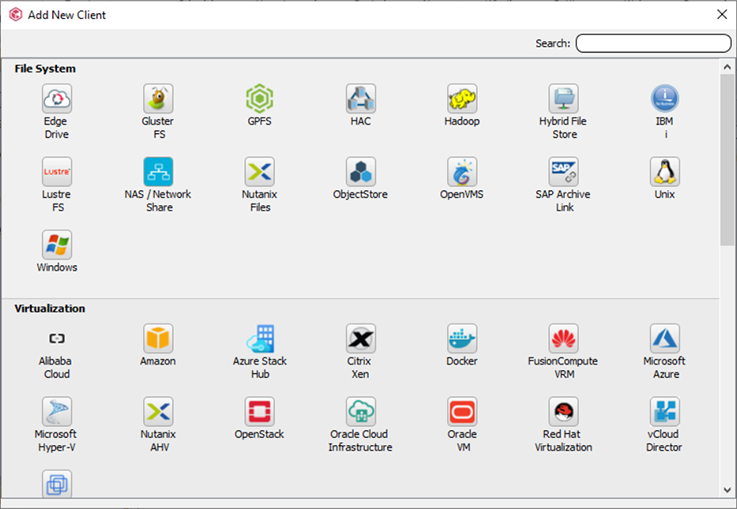737x509 pixels.
Task: Choose the NAS / Network Share icon
Action: [x=158, y=172]
